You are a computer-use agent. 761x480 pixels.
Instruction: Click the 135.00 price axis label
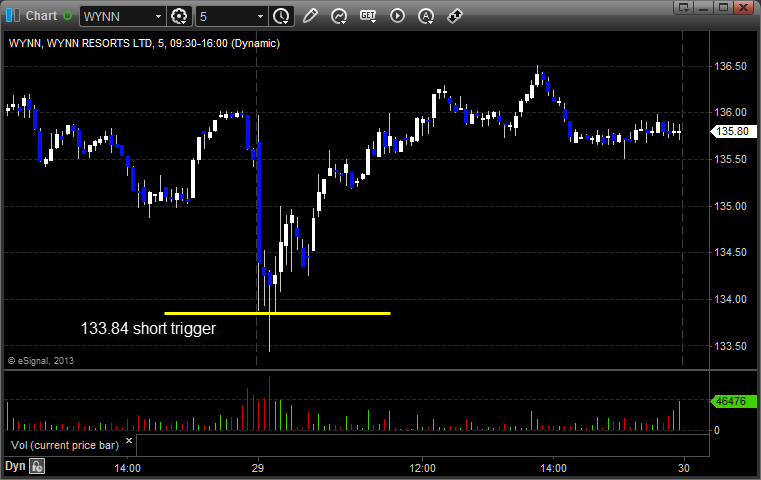coord(730,206)
